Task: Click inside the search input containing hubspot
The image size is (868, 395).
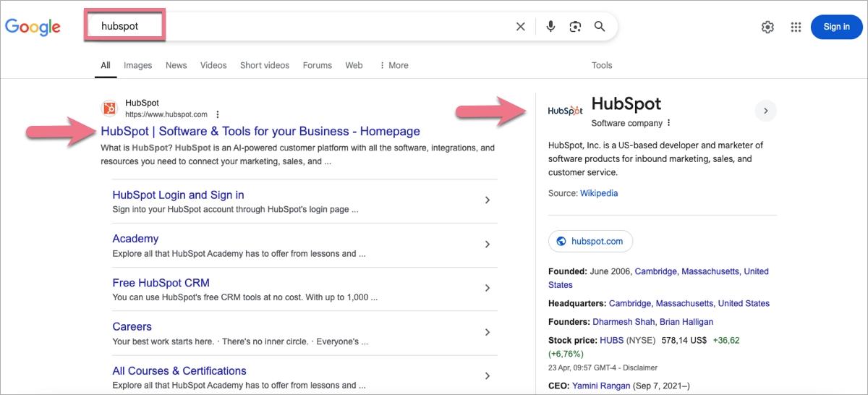Action: (x=289, y=27)
